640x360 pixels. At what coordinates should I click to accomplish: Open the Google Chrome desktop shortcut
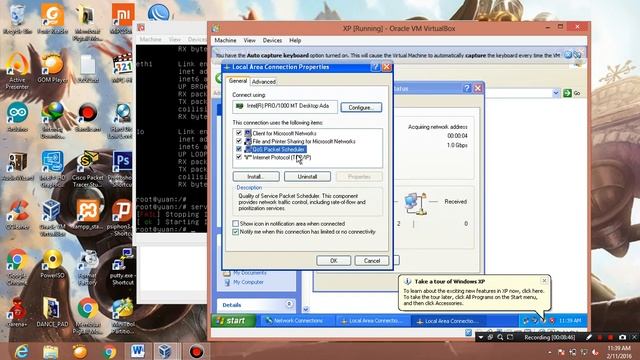(17, 267)
